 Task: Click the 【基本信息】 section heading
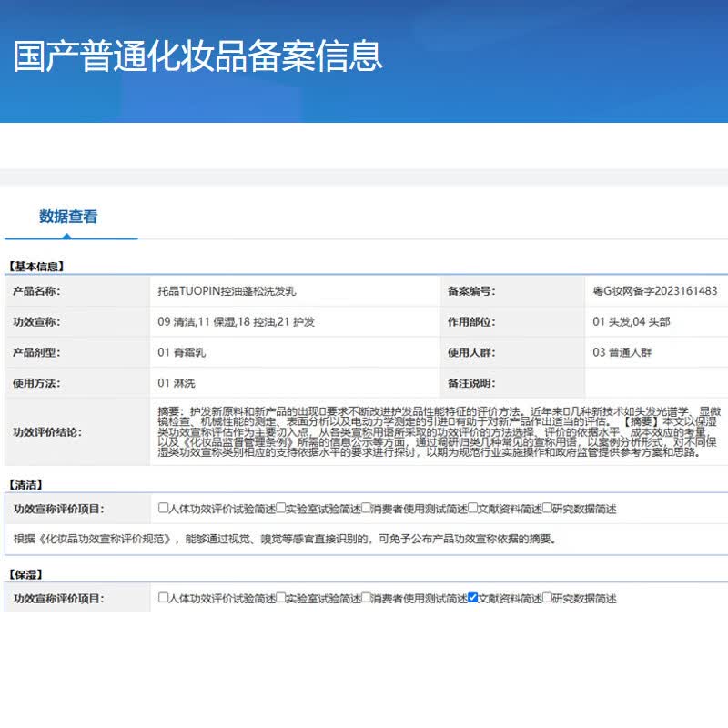pos(35,267)
